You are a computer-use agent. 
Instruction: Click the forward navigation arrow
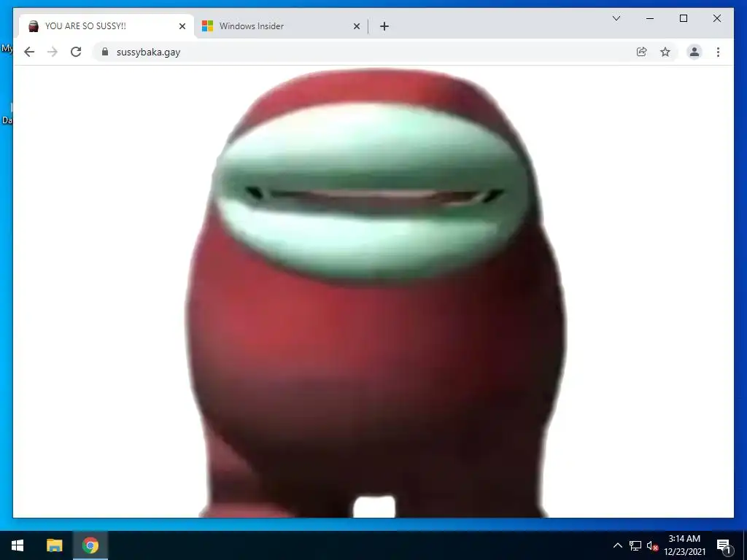pos(53,52)
